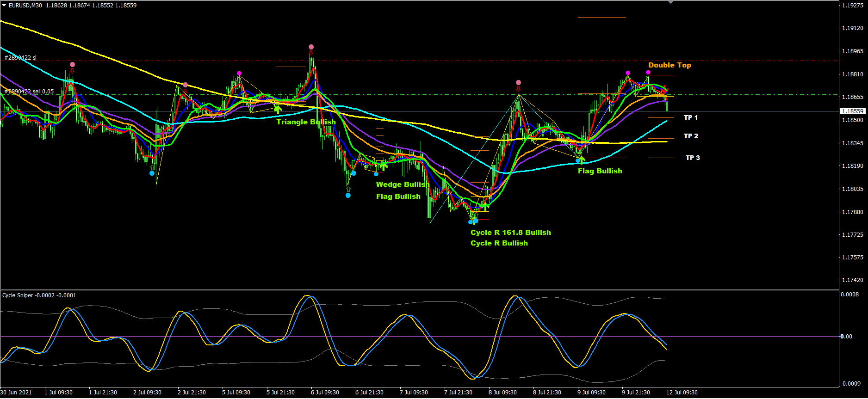Click the green arrow above the 9 Jul Flag Bullish label
This screenshot has height=399, width=868.
pyautogui.click(x=582, y=160)
